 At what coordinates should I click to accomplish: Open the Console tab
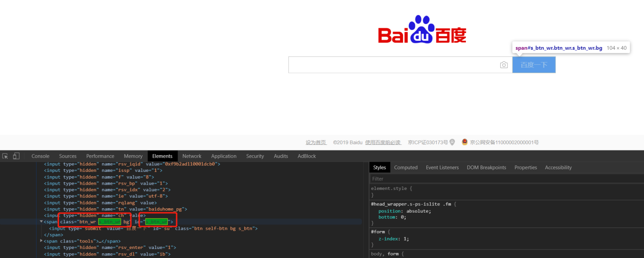tap(40, 156)
